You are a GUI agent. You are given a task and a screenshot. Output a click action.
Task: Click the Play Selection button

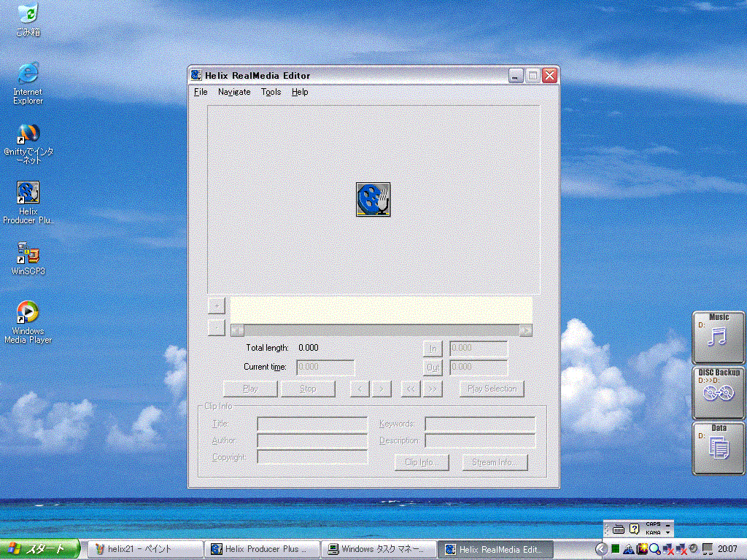(492, 389)
